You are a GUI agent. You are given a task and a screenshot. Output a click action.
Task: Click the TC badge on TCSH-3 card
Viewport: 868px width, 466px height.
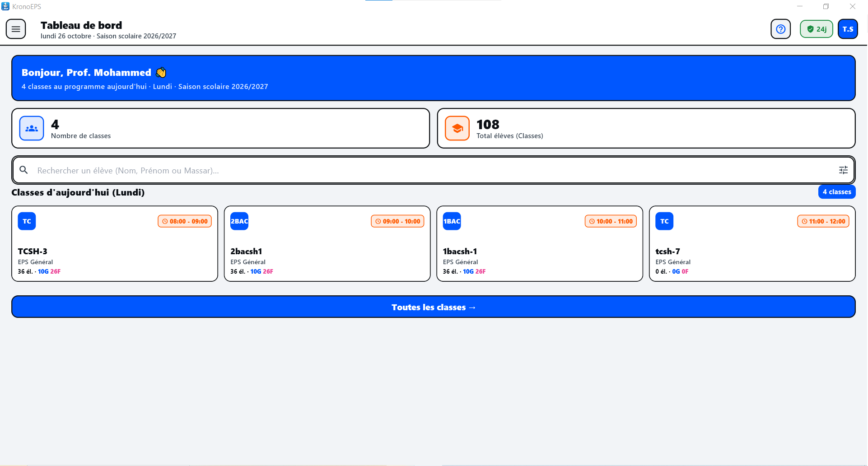[x=27, y=221]
